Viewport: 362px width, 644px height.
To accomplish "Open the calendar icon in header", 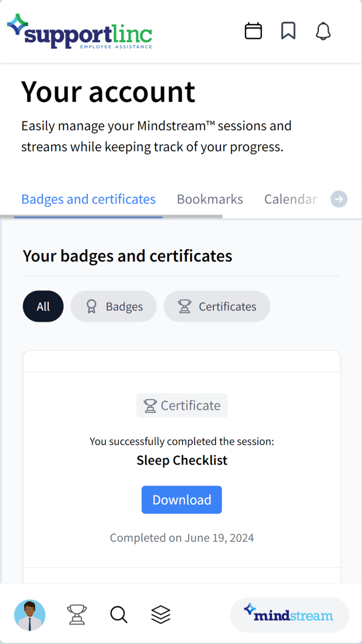I will pos(253,31).
